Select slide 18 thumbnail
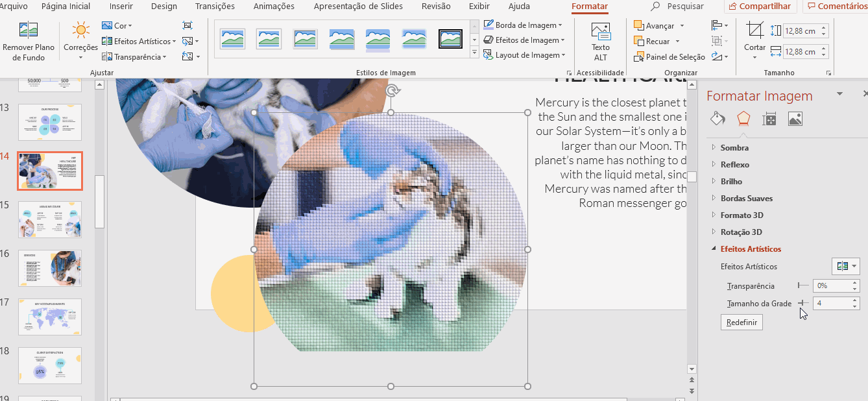868x401 pixels. pos(50,365)
